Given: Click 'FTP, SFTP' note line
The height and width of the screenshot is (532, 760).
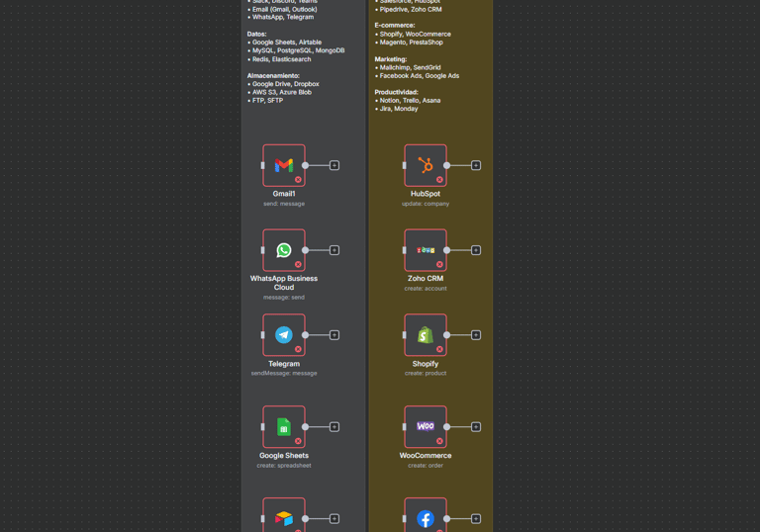Looking at the screenshot, I should [x=267, y=100].
